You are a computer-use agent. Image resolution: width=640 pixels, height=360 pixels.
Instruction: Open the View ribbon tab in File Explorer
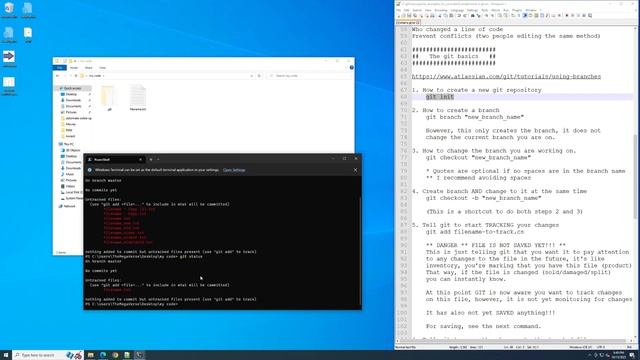pos(102,68)
